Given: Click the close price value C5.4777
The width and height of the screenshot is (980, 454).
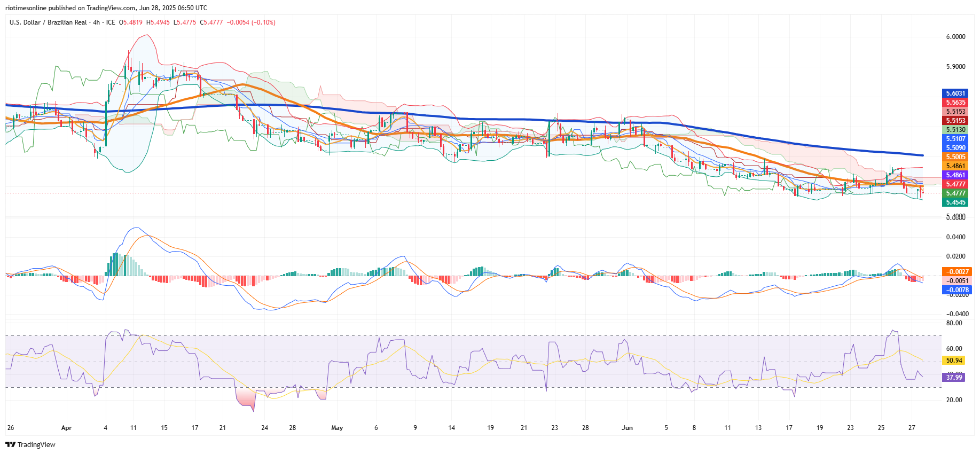Looking at the screenshot, I should point(212,22).
